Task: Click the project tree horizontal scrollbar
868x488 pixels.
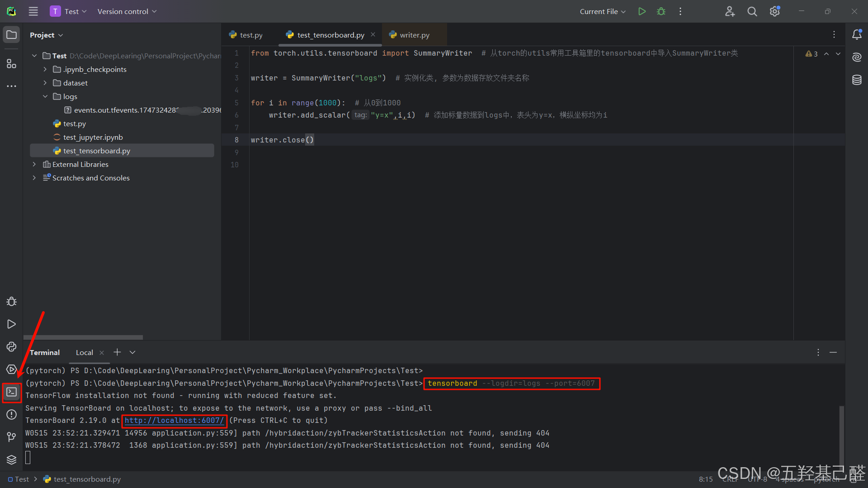Action: click(83, 337)
